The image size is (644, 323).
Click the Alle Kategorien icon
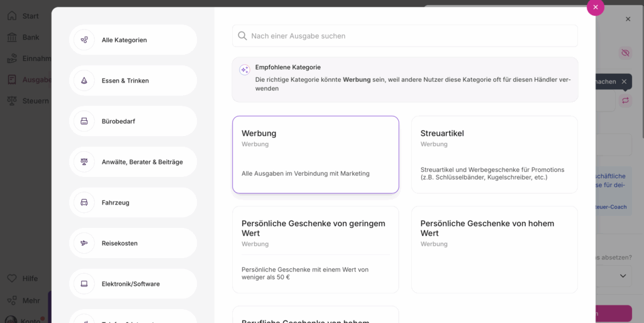pyautogui.click(x=84, y=40)
